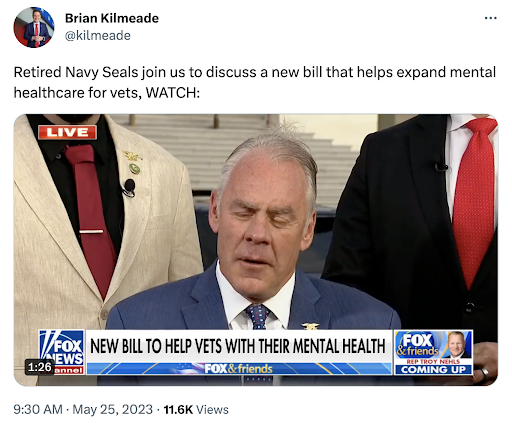
Task: Click the COMING UP label
Action: tap(433, 369)
